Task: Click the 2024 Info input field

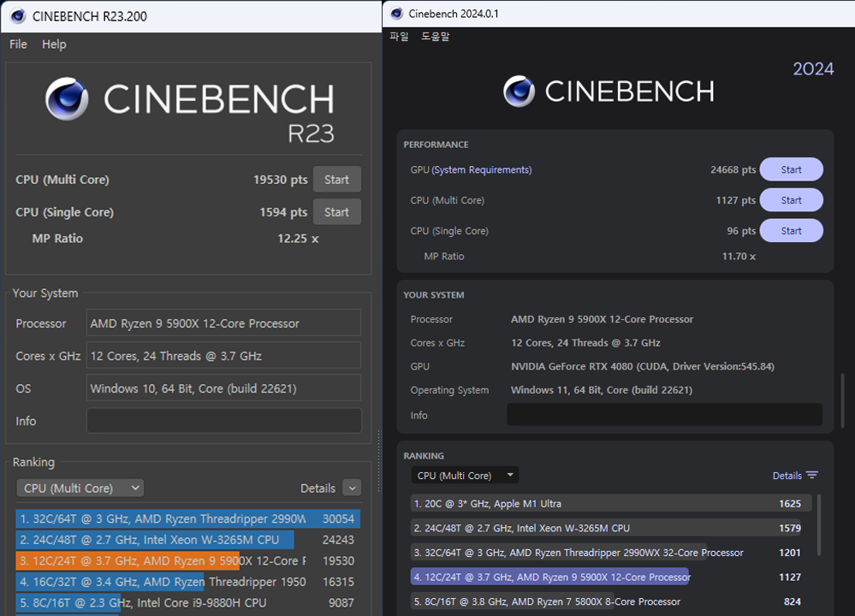Action: 664,415
